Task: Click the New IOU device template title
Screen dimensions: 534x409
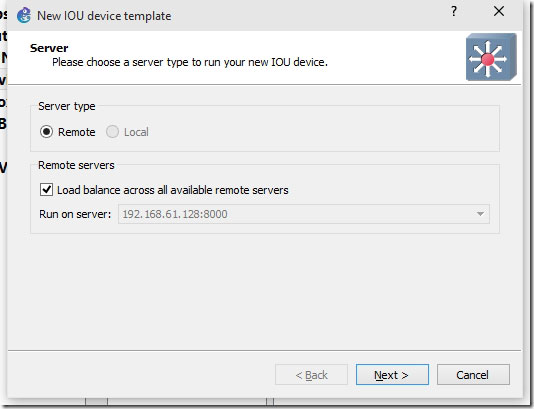Action: (104, 16)
